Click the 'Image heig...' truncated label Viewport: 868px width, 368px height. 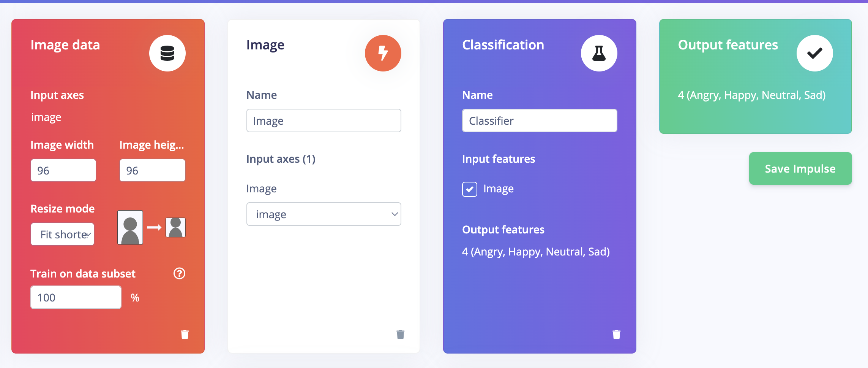(152, 145)
